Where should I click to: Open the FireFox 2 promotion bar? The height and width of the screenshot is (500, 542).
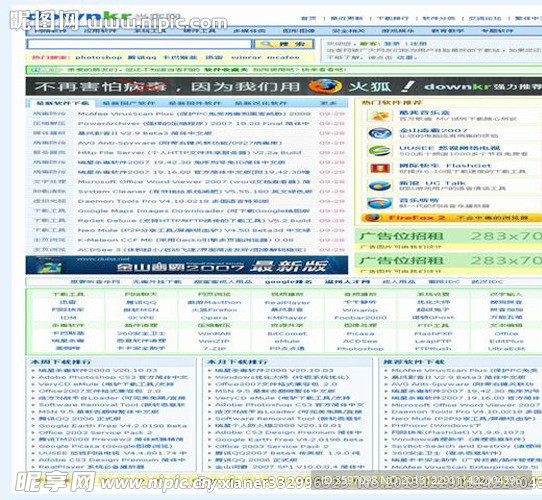(451, 218)
